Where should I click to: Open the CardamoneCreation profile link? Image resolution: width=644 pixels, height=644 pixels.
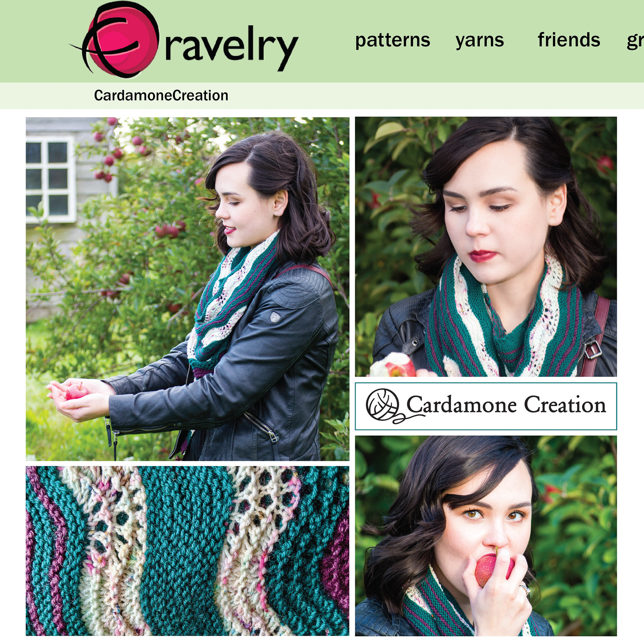pyautogui.click(x=161, y=95)
